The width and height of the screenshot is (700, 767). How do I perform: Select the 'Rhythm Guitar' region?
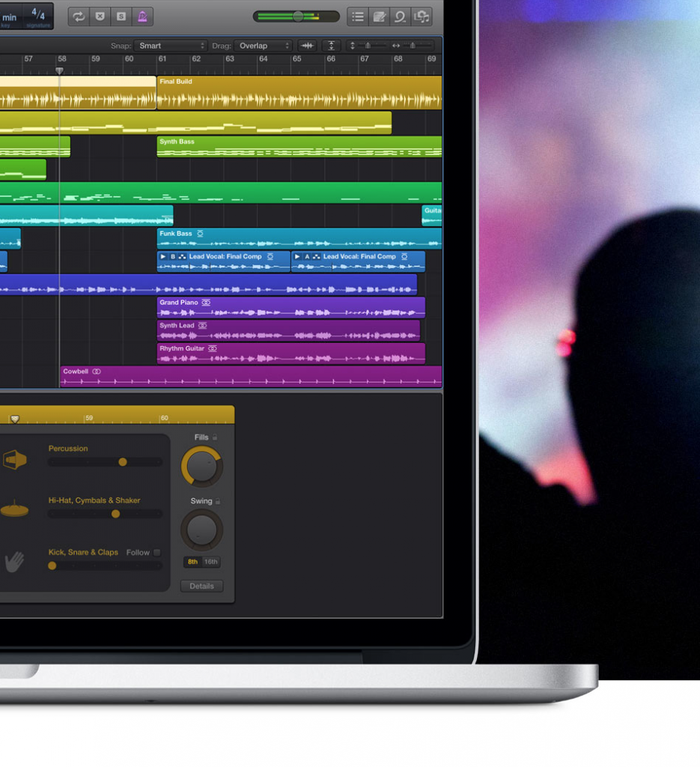290,354
